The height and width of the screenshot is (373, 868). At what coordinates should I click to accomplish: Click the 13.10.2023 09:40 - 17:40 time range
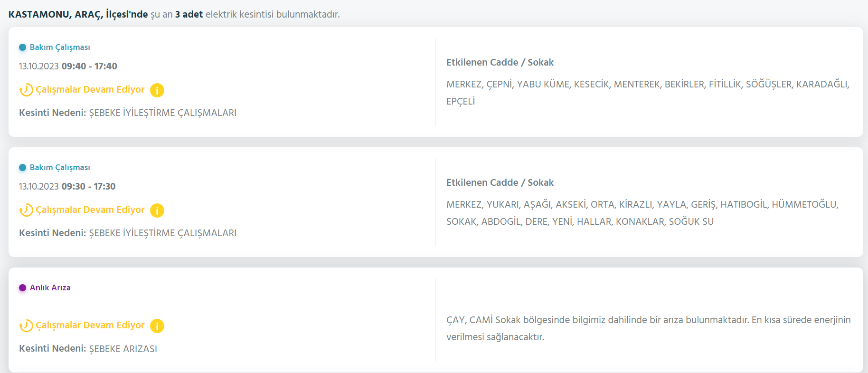point(68,66)
